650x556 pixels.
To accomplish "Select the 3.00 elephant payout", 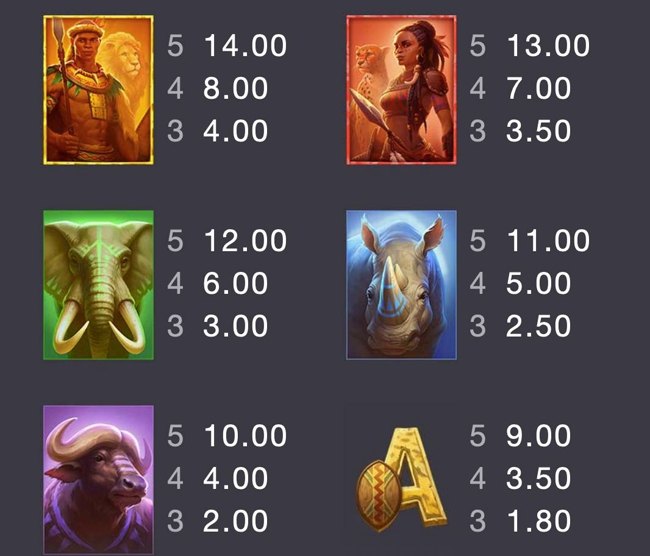I will pos(235,326).
